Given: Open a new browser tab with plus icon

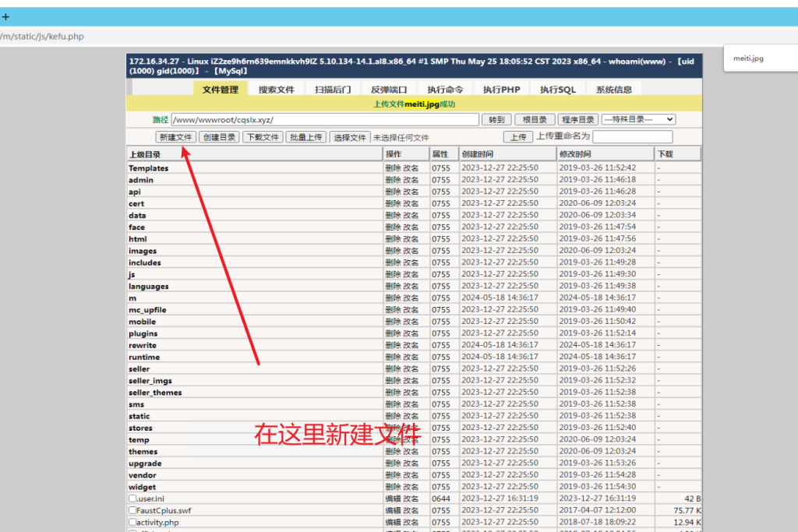Looking at the screenshot, I should 5,16.
